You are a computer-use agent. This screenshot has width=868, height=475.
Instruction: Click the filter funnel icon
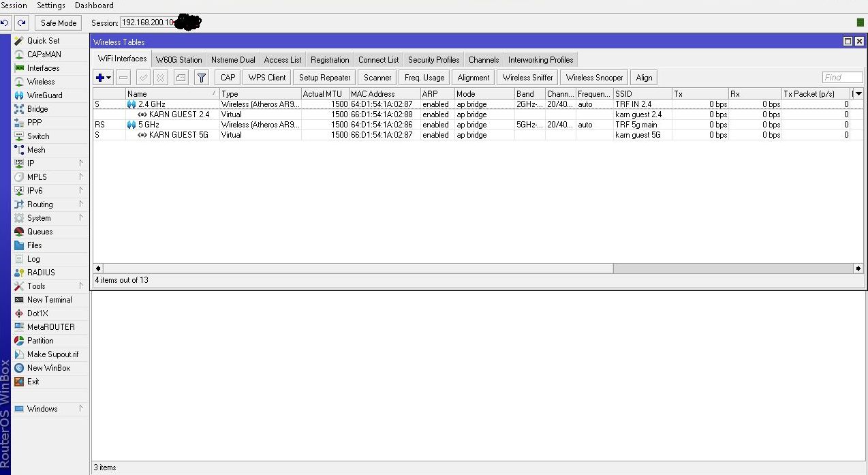coord(202,78)
